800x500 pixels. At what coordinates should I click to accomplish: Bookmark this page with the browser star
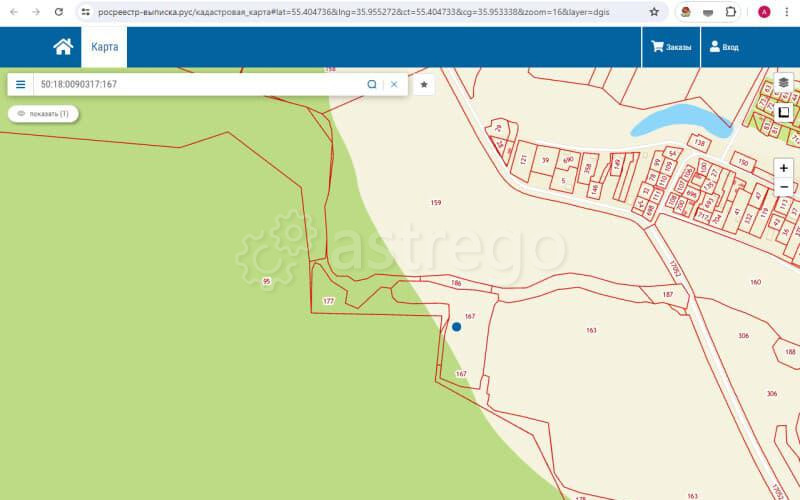[x=654, y=12]
